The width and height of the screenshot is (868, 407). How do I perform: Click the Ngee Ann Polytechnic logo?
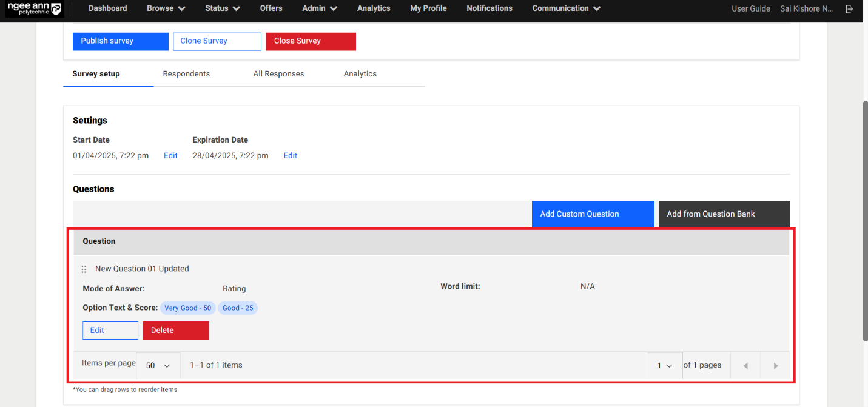point(34,8)
